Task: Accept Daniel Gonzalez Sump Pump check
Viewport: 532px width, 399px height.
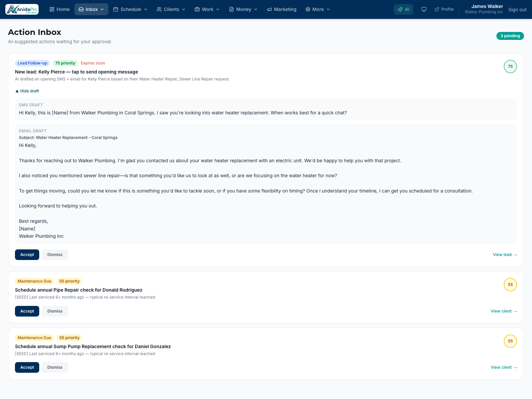Action: [27, 367]
